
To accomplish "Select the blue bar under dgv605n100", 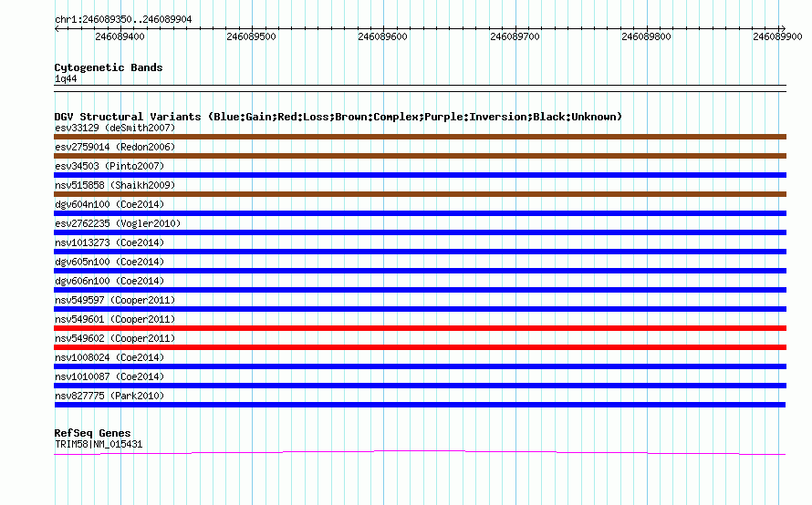I will (x=420, y=271).
